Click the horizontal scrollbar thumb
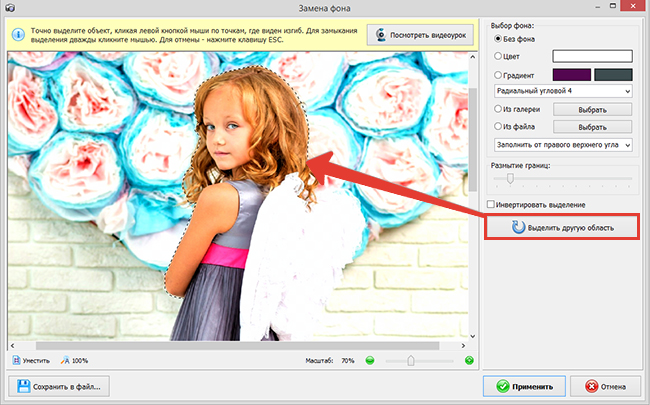 pyautogui.click(x=237, y=345)
